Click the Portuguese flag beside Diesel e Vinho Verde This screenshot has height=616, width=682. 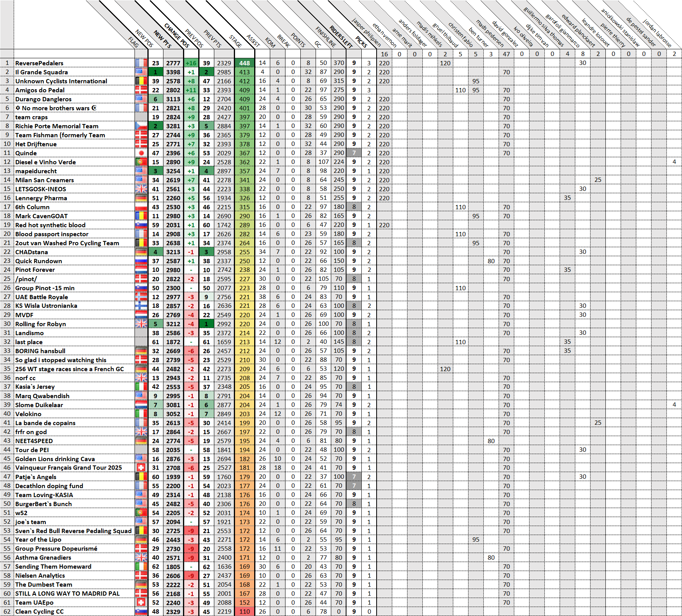point(141,162)
